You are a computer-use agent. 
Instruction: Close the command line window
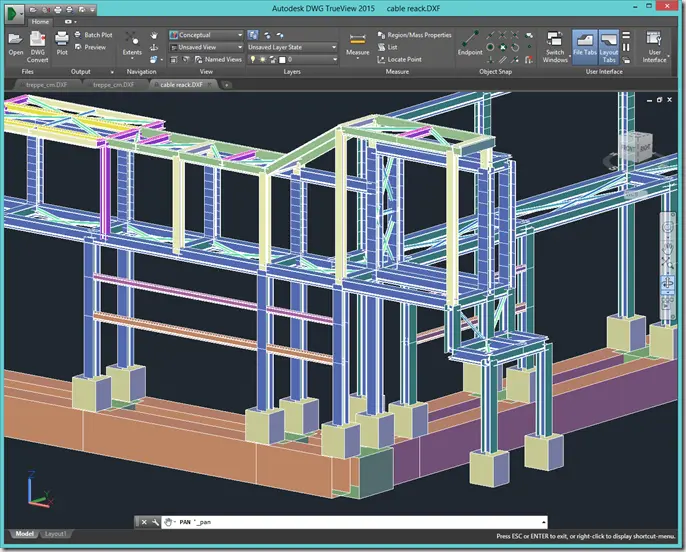tap(144, 522)
